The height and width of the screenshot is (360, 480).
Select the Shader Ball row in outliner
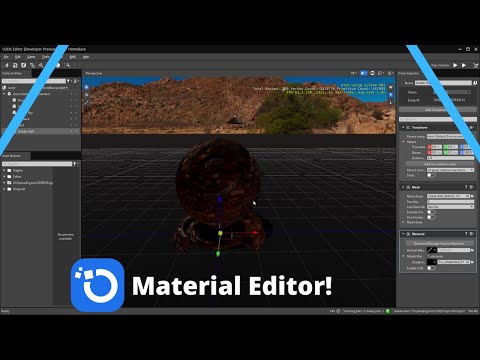click(40, 131)
